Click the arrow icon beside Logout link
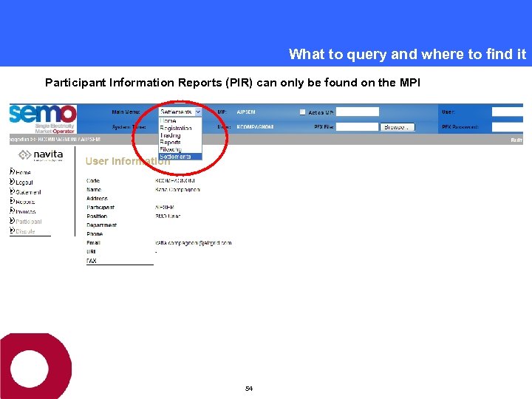532x399 pixels. (13, 182)
